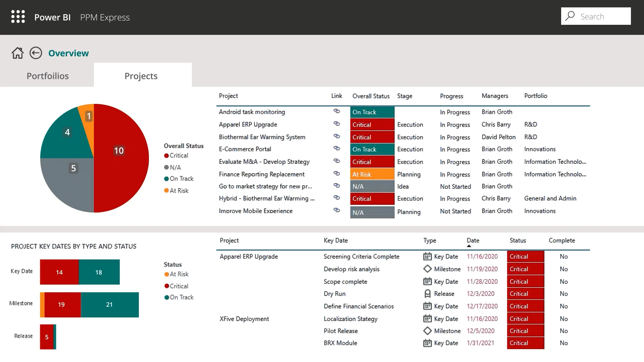Go to Home using house icon
644x362 pixels.
pyautogui.click(x=17, y=53)
